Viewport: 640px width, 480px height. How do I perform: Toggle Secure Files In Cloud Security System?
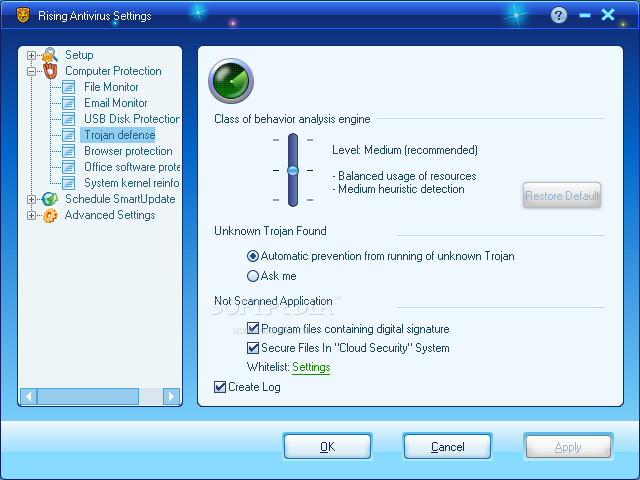253,348
